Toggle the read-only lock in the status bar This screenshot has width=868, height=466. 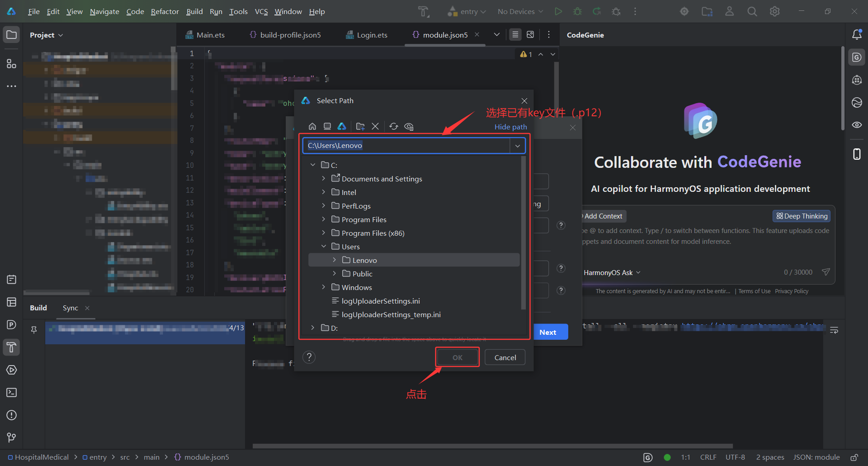[854, 457]
